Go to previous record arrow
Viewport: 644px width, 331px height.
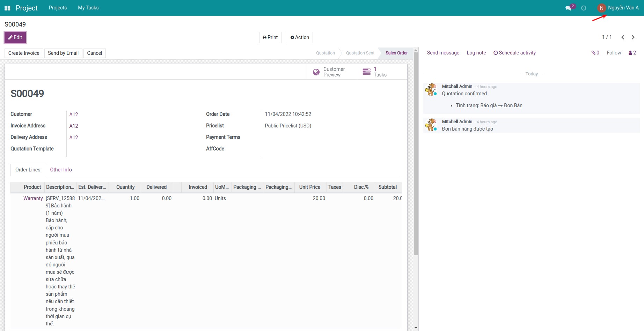pyautogui.click(x=623, y=37)
